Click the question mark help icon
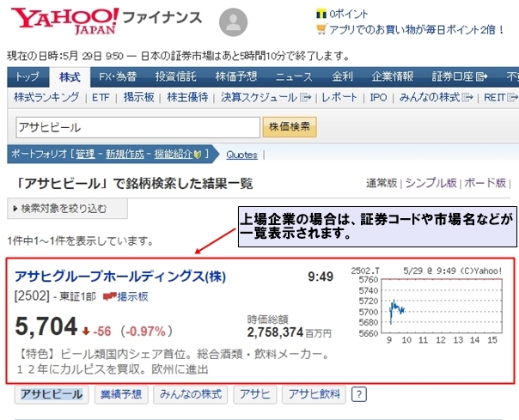Viewport: 519px width, 420px height. click(359, 394)
